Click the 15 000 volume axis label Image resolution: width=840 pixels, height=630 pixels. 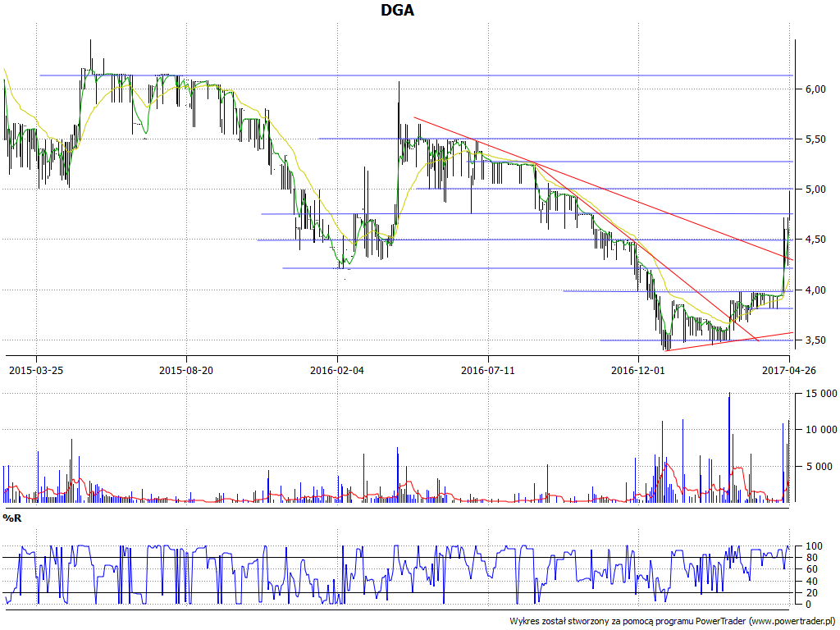pyautogui.click(x=820, y=394)
